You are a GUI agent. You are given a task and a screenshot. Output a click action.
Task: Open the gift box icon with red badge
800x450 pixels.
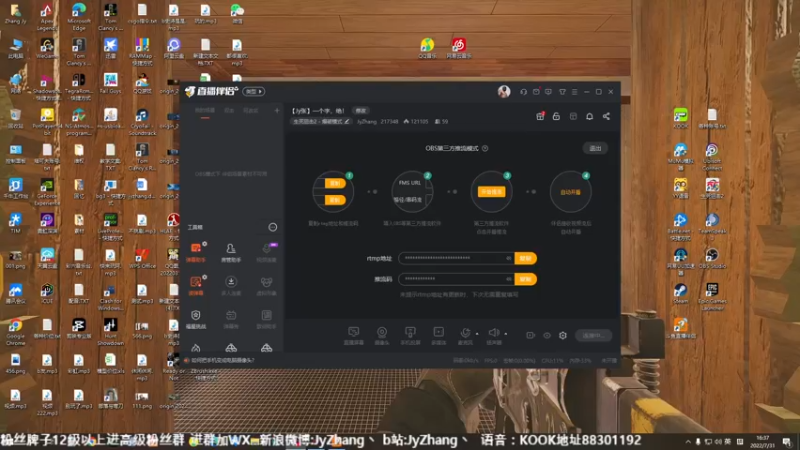pos(540,116)
